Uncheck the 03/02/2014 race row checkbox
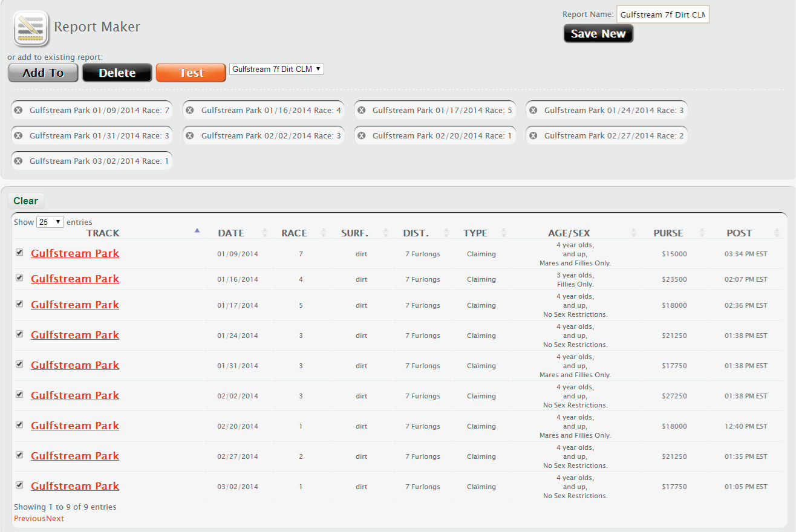 19,485
